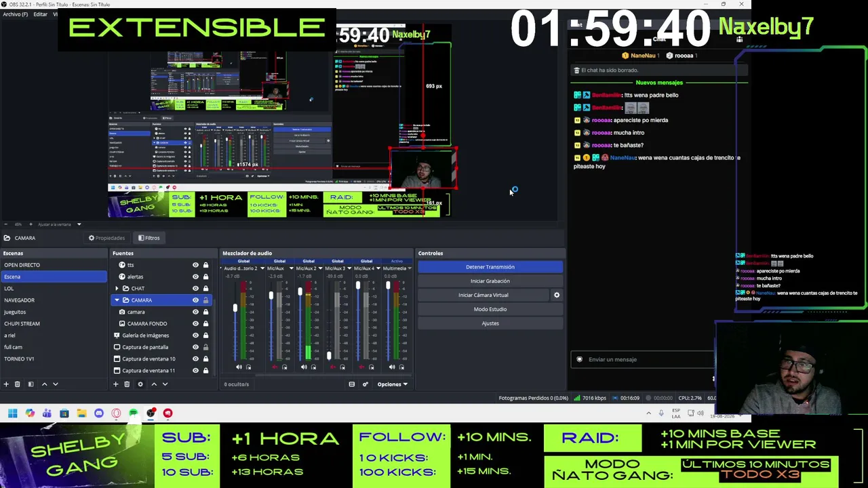Open the Archivo menu
This screenshot has width=868, height=488.
pyautogui.click(x=15, y=14)
